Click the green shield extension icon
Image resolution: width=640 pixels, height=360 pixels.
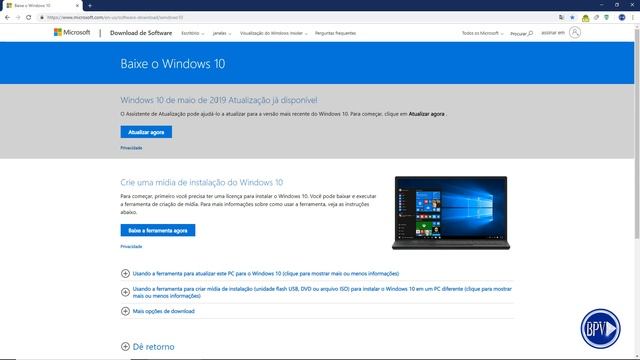tap(607, 18)
